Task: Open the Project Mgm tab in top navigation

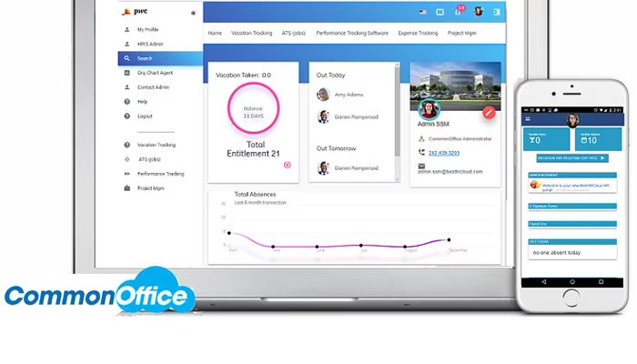Action: (462, 33)
